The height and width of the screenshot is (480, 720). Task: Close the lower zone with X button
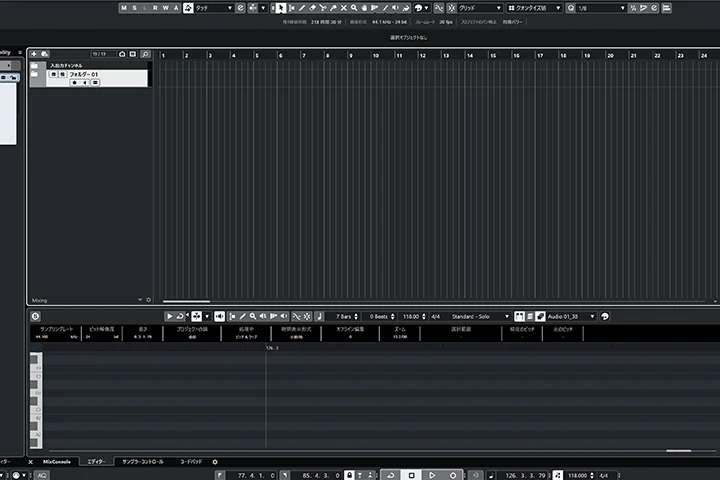(31, 462)
